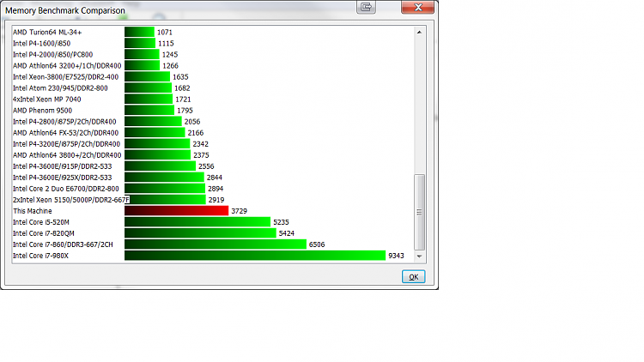Image resolution: width=644 pixels, height=362 pixels.
Task: Click the Intel Core i7-980X green bar
Action: 255,256
